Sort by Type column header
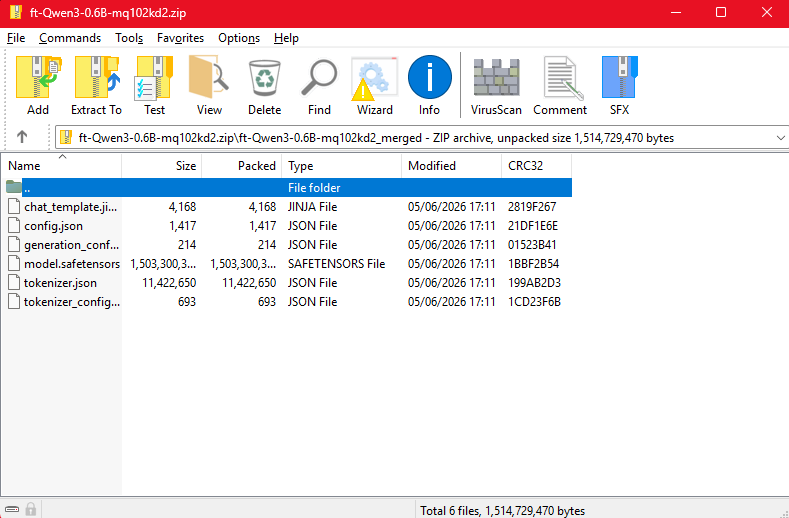Image resolution: width=789 pixels, height=518 pixels. pos(342,166)
